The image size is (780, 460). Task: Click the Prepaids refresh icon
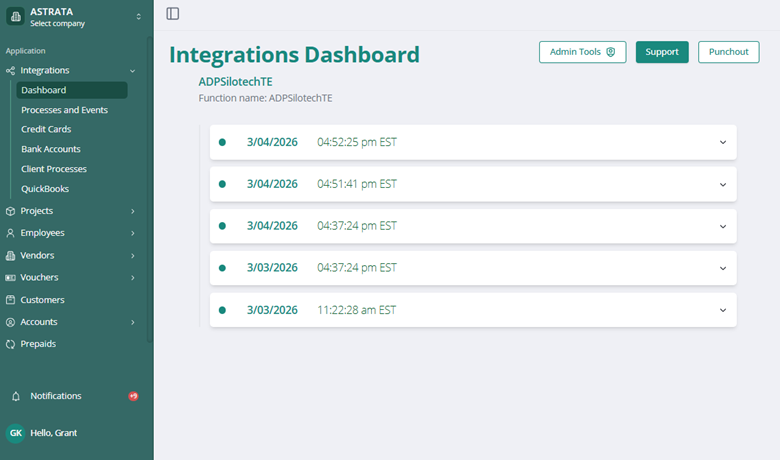[x=10, y=344]
